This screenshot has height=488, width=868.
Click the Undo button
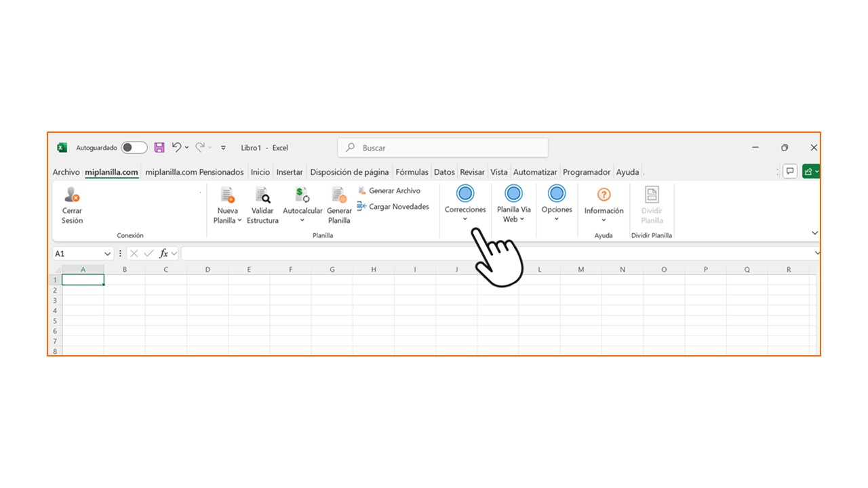tap(176, 147)
